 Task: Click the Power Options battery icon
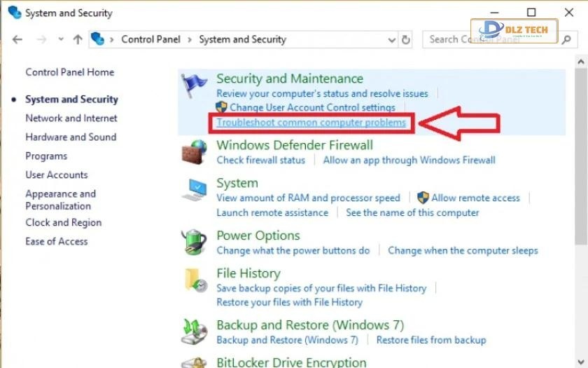(194, 242)
